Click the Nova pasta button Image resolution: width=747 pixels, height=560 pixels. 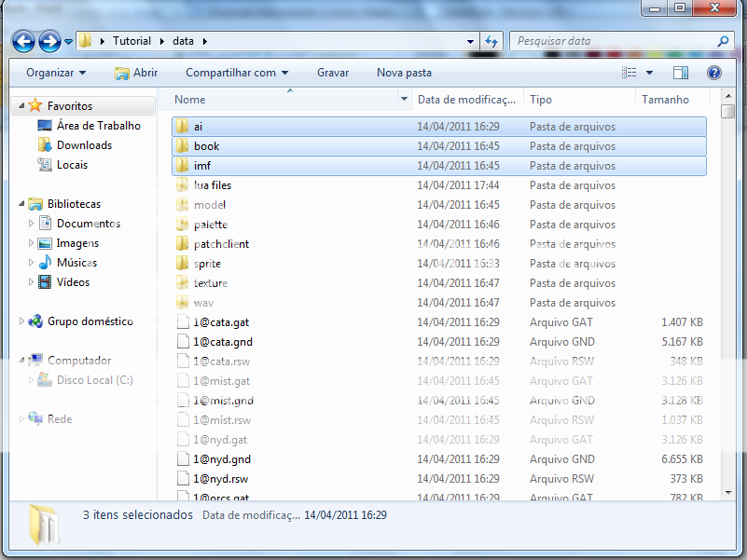(404, 73)
